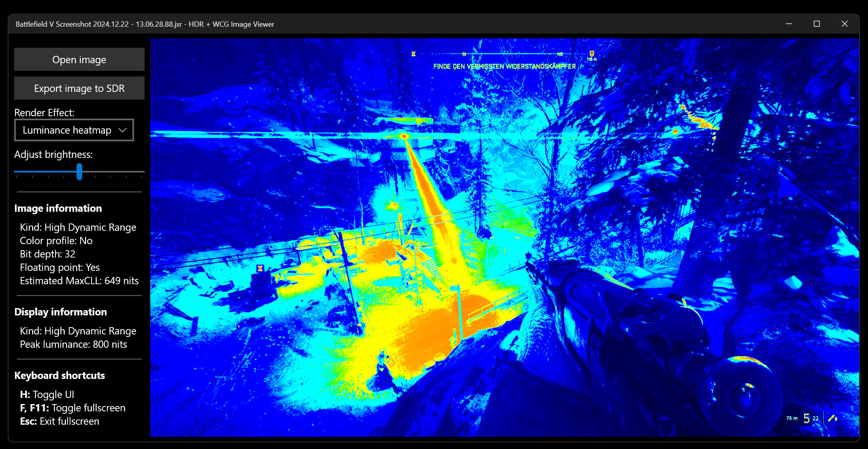Minimize the image viewer window
868x449 pixels.
click(x=789, y=24)
